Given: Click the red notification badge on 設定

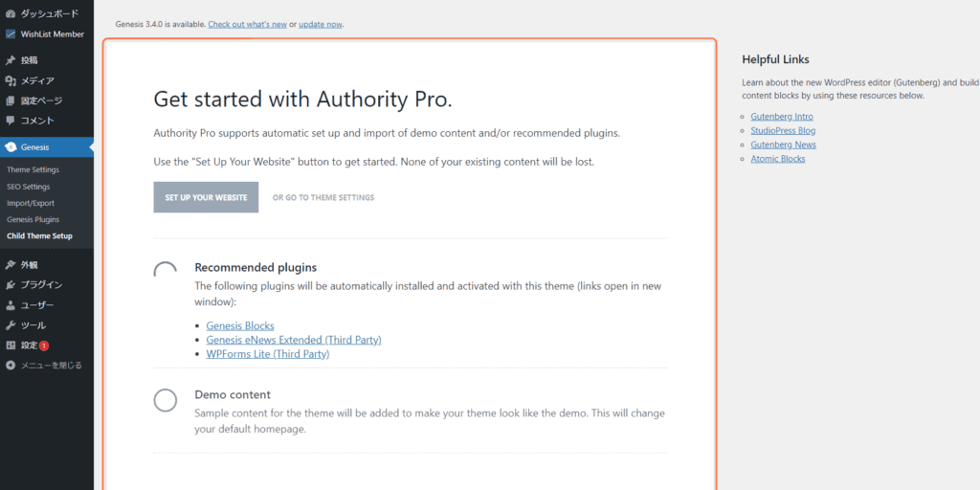Looking at the screenshot, I should click(x=44, y=345).
